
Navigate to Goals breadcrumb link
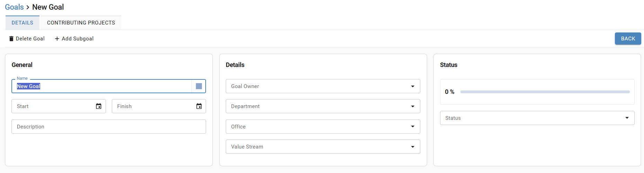tap(14, 7)
